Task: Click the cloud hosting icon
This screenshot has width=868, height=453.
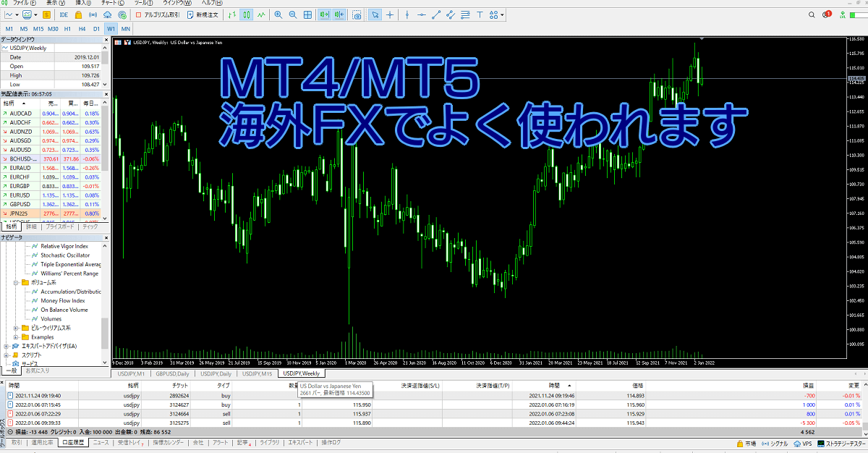Action: (107, 14)
